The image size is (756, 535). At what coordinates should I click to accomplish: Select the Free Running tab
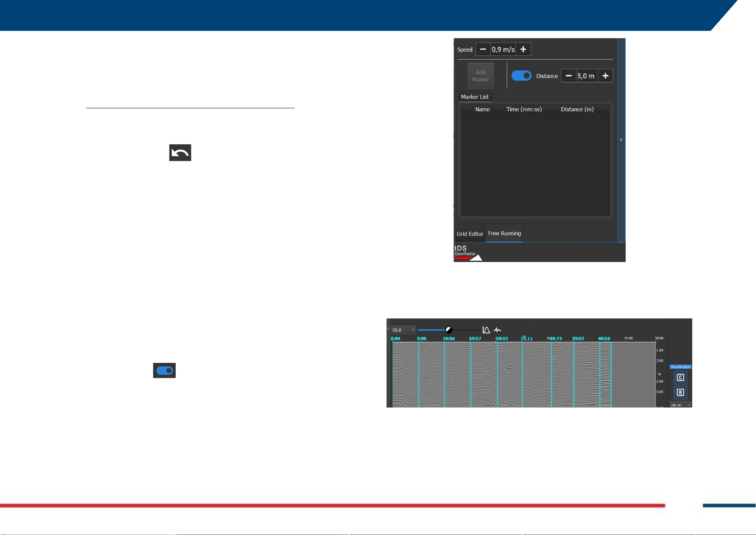pyautogui.click(x=504, y=234)
